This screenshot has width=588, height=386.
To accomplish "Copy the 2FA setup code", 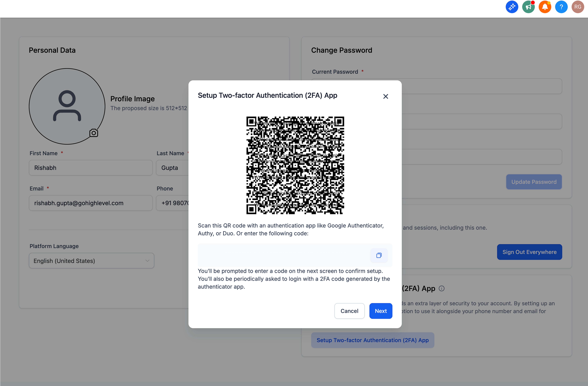I will [x=379, y=255].
